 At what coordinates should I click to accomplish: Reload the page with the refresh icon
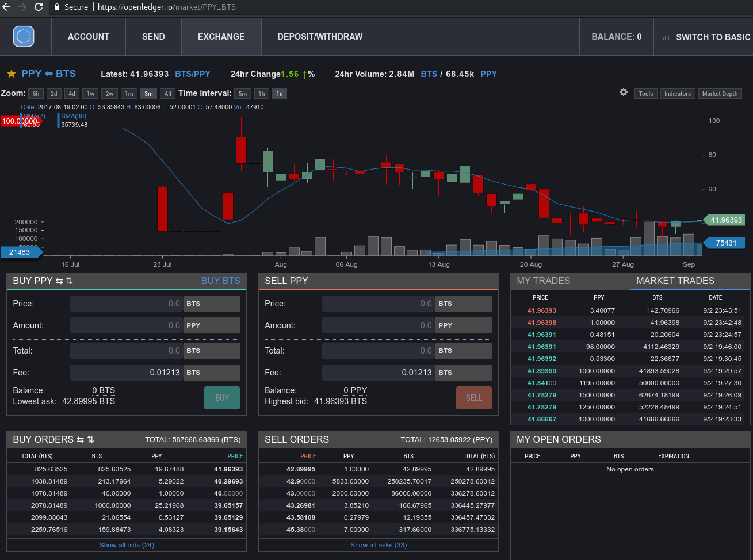(x=39, y=7)
